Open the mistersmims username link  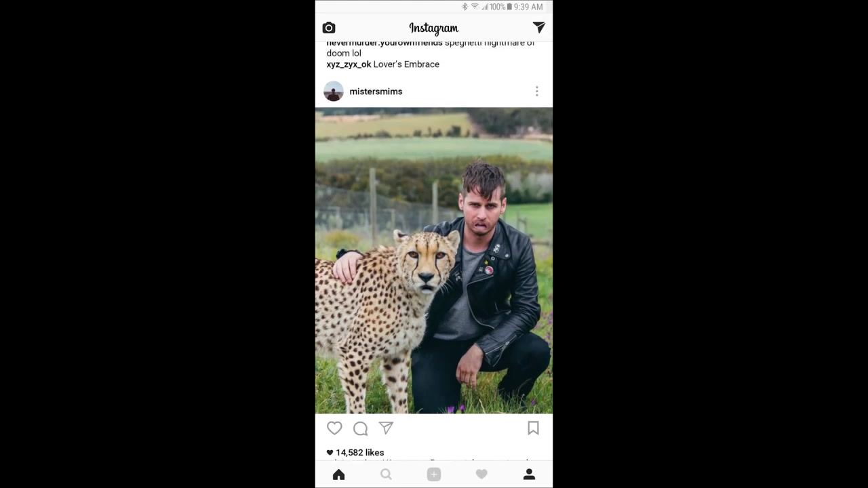tap(376, 91)
